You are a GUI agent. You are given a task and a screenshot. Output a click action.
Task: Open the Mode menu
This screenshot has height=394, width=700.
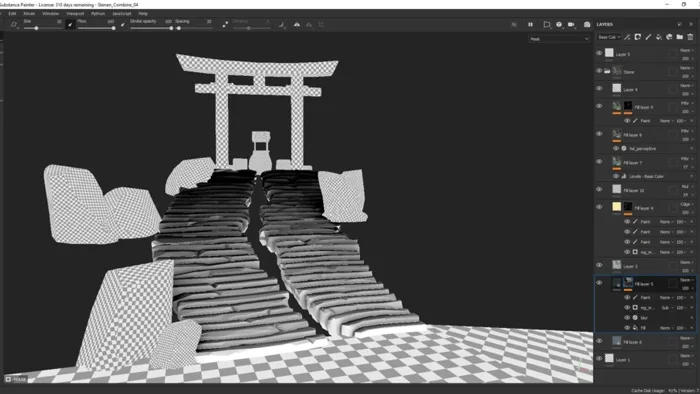pyautogui.click(x=29, y=13)
